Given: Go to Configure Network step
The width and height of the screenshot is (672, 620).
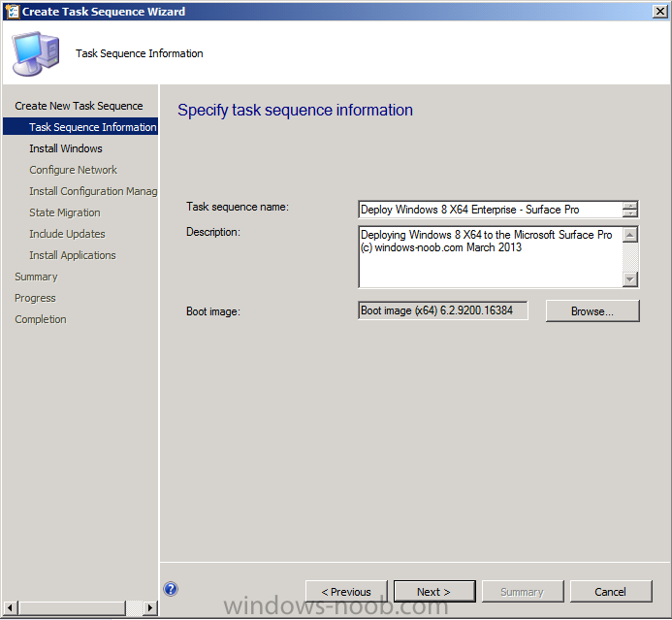Looking at the screenshot, I should tap(73, 170).
